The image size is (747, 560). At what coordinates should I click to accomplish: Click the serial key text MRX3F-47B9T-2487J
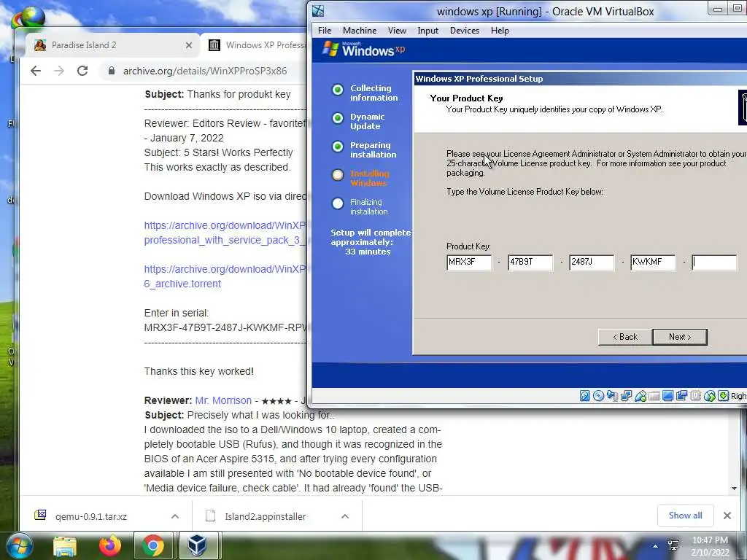click(x=225, y=327)
